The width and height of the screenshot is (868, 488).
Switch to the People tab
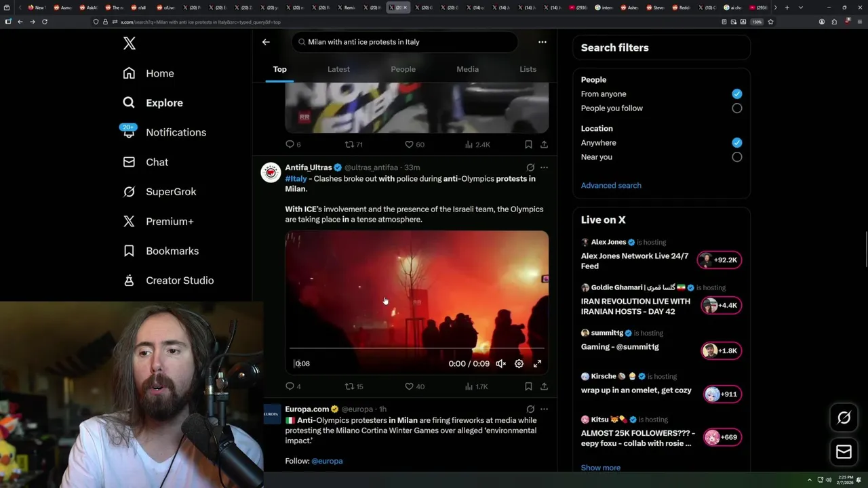click(x=403, y=69)
